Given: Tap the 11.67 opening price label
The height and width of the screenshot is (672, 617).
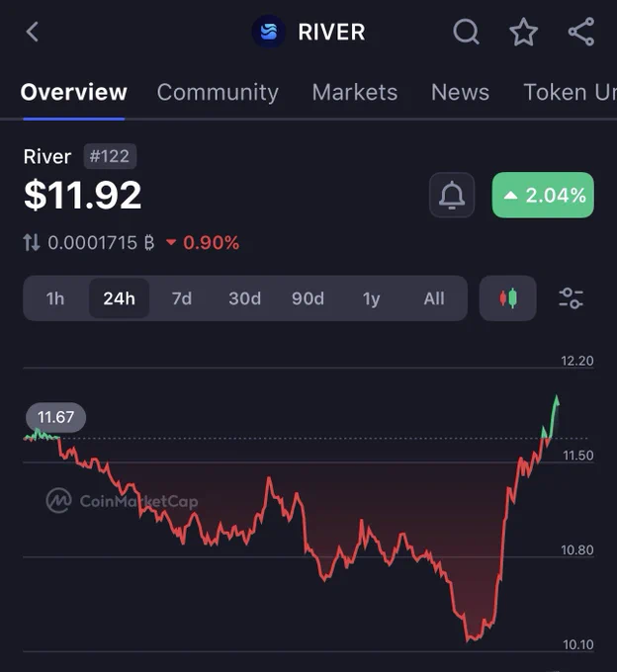Looking at the screenshot, I should pyautogui.click(x=55, y=417).
